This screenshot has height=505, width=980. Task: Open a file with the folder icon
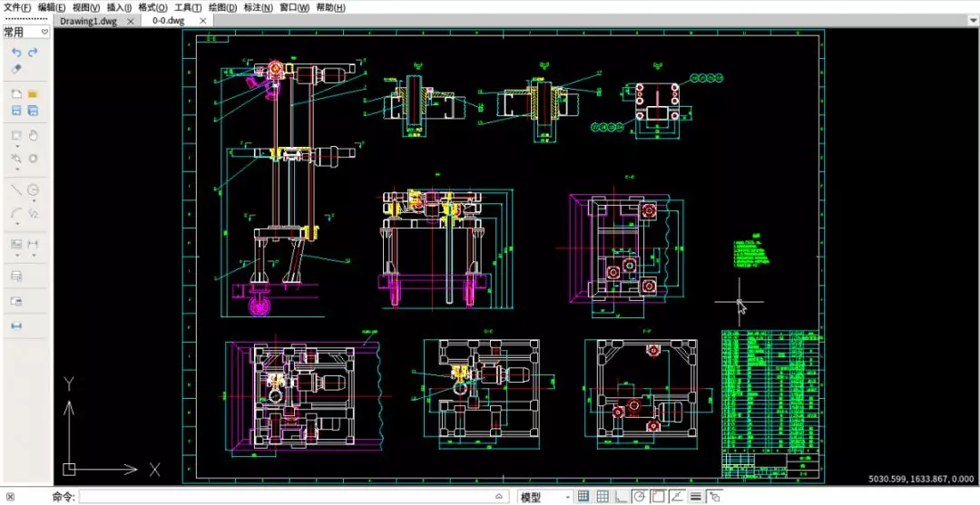[x=34, y=93]
